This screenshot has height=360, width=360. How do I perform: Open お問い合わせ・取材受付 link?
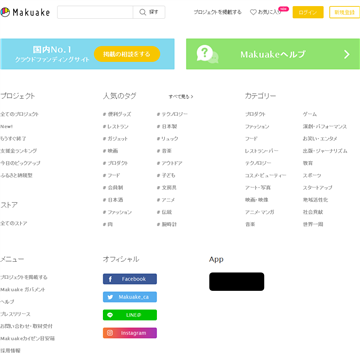26,326
